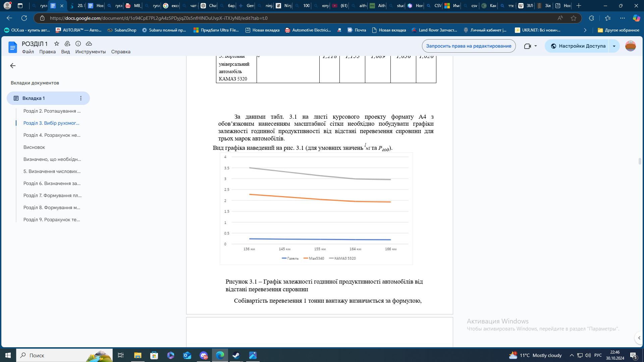Open the Другое избранное bookmarks folder

[x=619, y=30]
